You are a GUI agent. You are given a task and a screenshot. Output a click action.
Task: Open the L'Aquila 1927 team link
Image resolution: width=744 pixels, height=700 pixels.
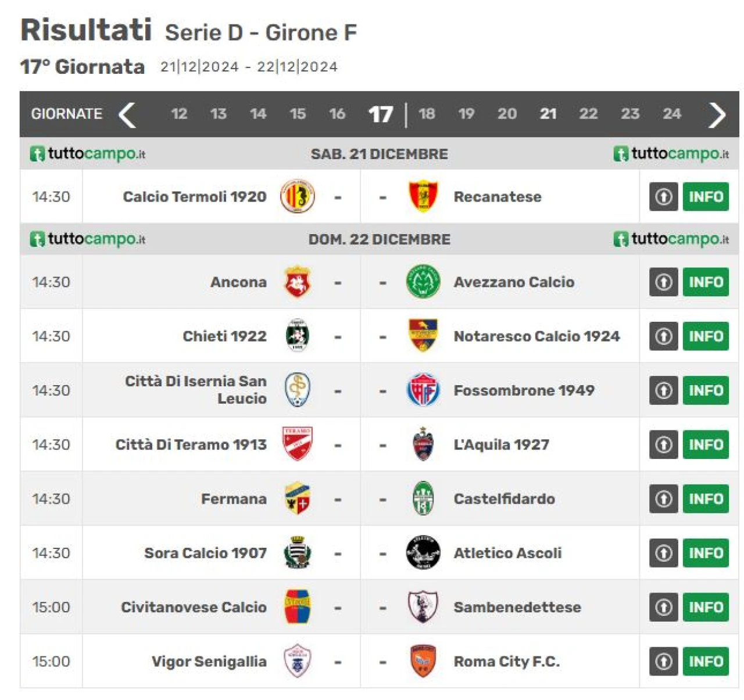click(501, 444)
